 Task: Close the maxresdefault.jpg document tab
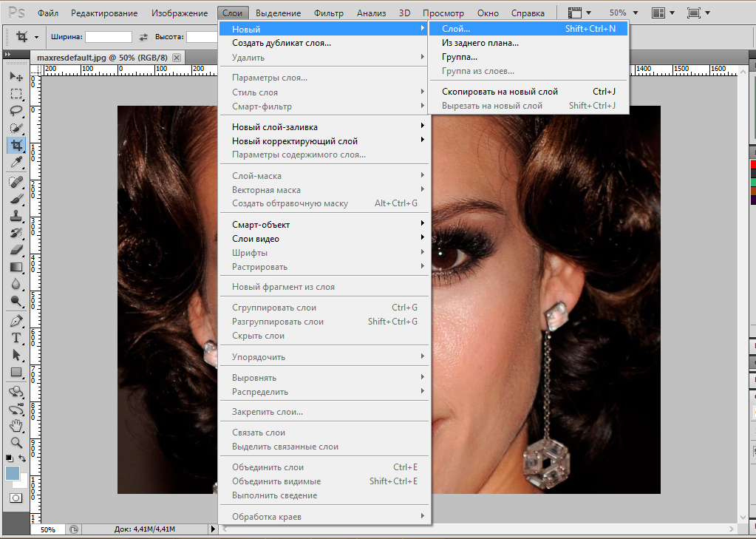177,58
